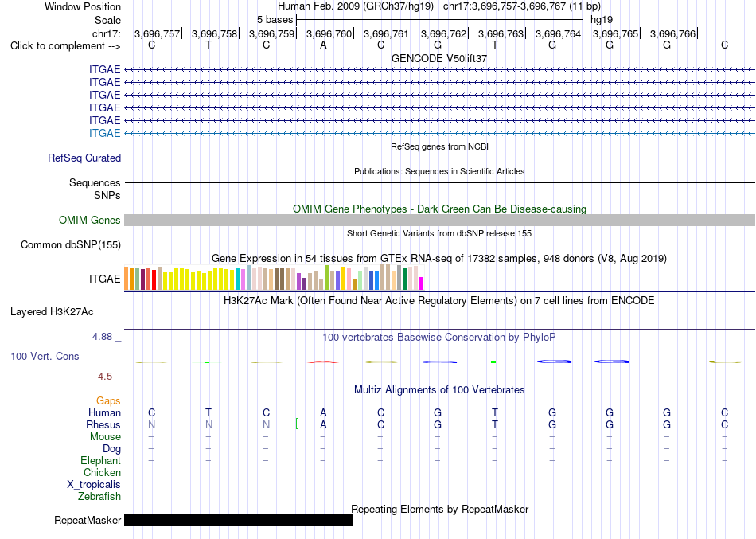Click position label 3,696,760 on the ruler

point(329,33)
